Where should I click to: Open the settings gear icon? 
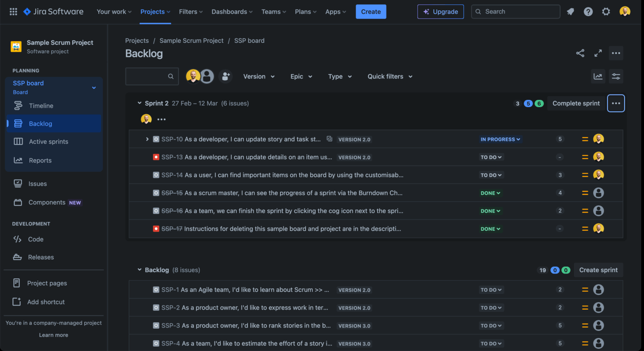(x=606, y=12)
